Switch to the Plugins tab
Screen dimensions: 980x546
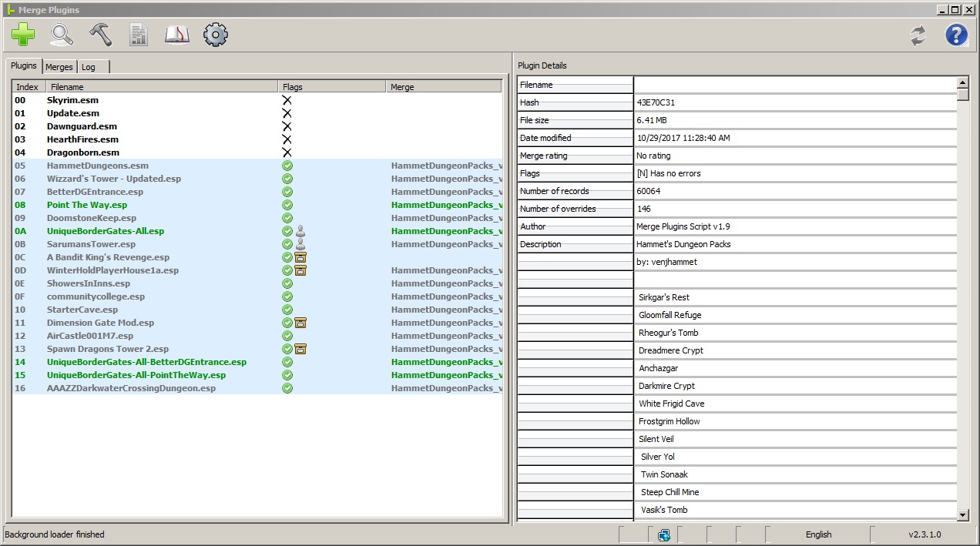(24, 66)
